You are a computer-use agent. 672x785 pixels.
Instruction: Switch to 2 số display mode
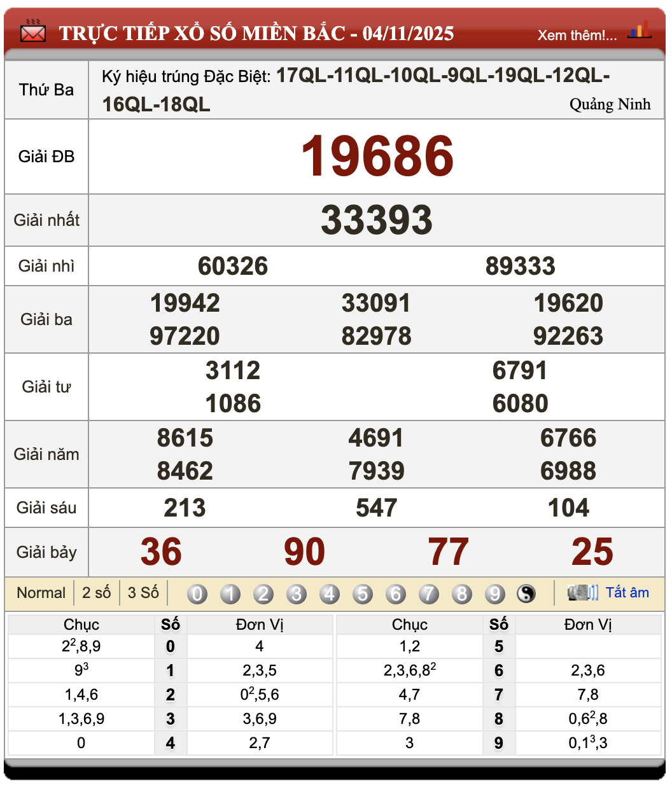pos(96,593)
